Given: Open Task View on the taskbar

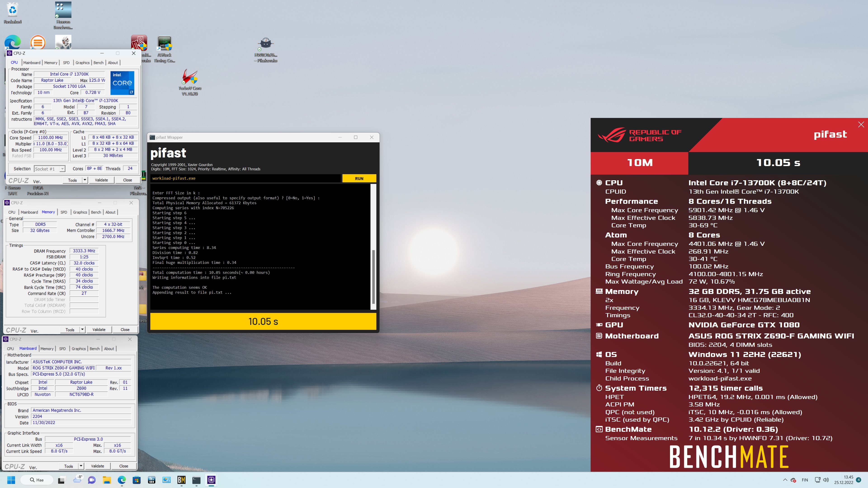Looking at the screenshot, I should click(x=61, y=480).
